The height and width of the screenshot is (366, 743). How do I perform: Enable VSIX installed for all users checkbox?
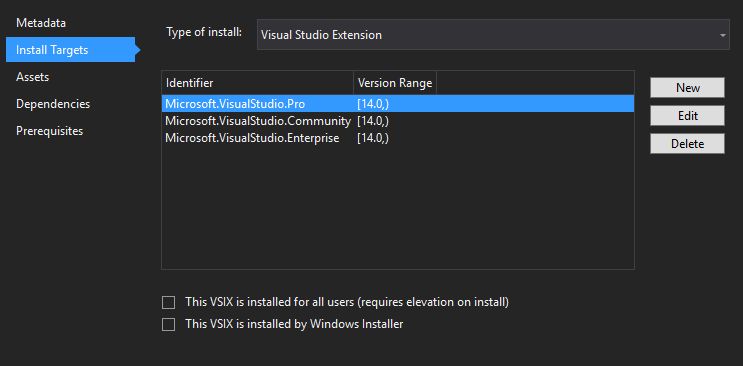169,302
